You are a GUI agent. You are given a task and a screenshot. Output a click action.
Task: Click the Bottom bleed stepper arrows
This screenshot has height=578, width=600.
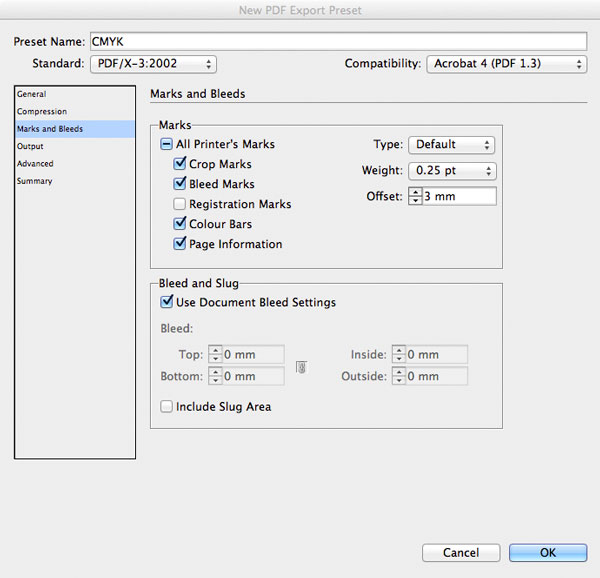215,376
